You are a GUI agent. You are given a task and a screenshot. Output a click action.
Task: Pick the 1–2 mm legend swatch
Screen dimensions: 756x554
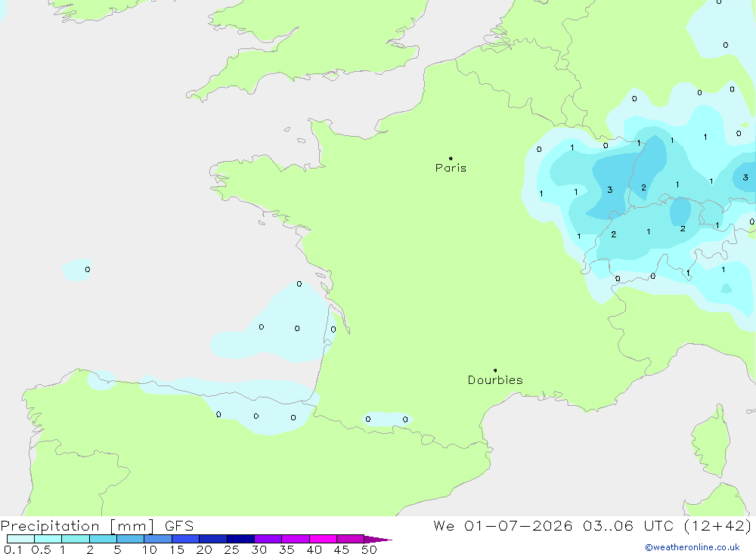pyautogui.click(x=76, y=539)
